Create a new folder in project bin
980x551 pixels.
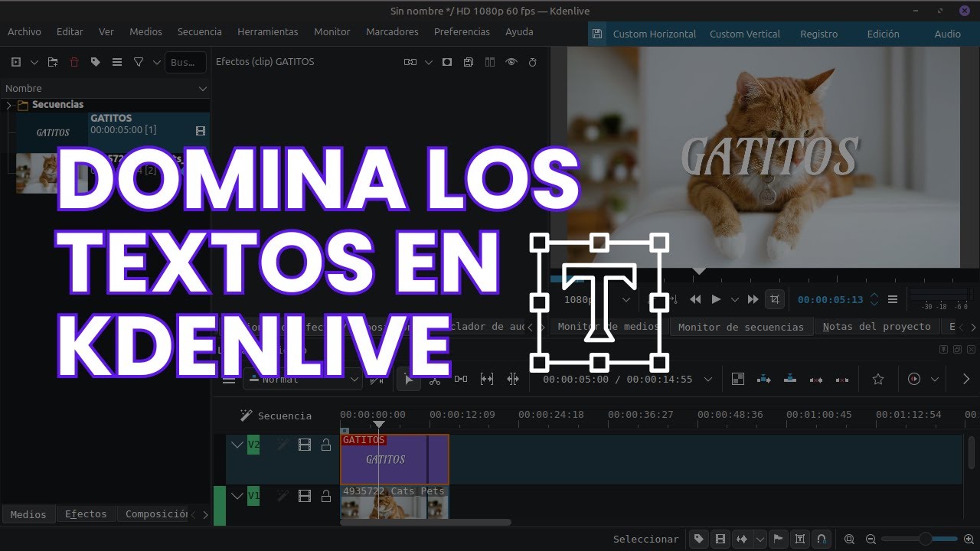[x=52, y=62]
